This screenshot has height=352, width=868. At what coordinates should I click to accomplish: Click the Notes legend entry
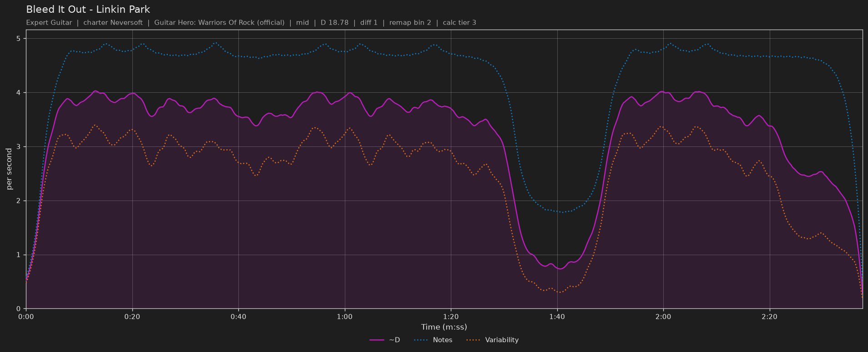click(433, 340)
